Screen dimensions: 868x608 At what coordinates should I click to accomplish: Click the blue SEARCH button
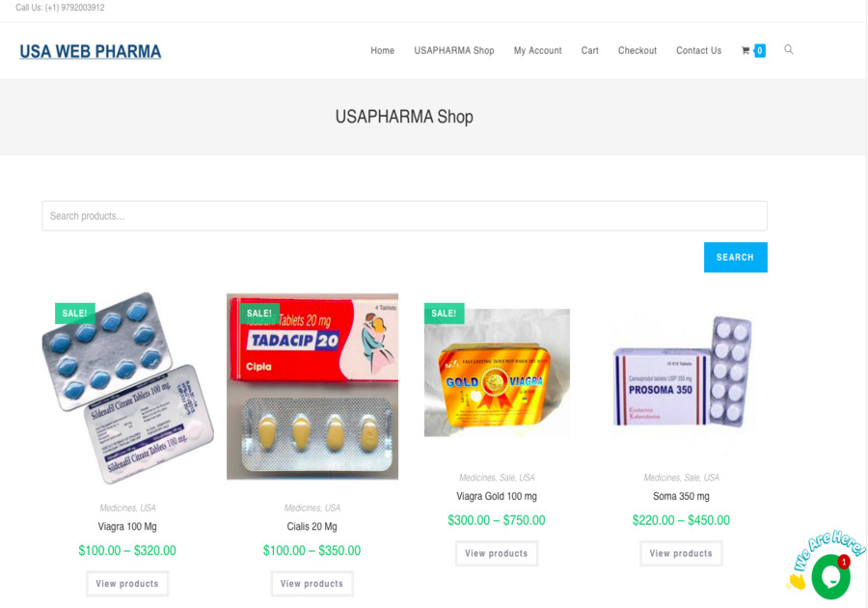[735, 257]
